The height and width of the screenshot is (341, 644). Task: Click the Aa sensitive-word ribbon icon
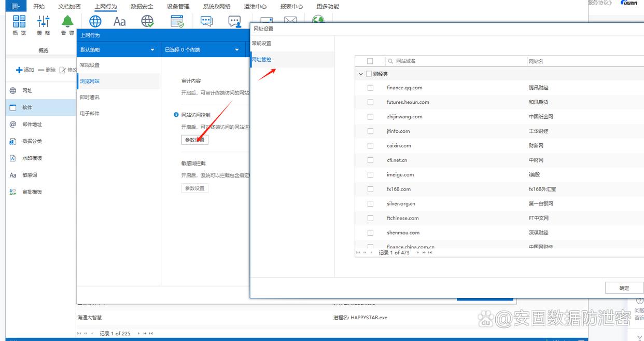pos(120,21)
